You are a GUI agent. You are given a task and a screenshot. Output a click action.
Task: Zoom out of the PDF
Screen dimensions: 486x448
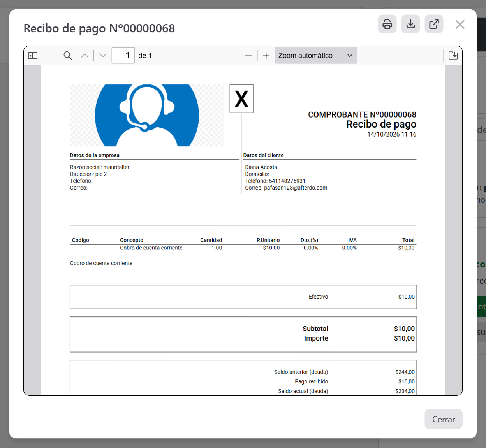tap(248, 56)
